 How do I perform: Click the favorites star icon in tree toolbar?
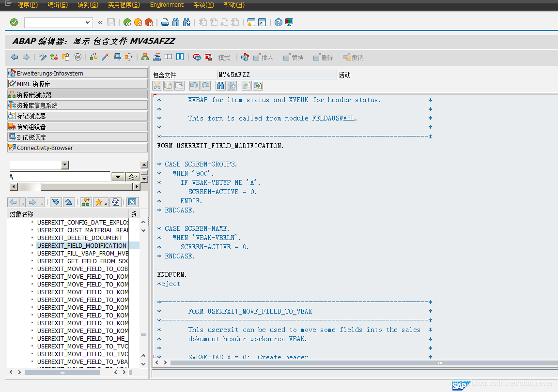[99, 202]
